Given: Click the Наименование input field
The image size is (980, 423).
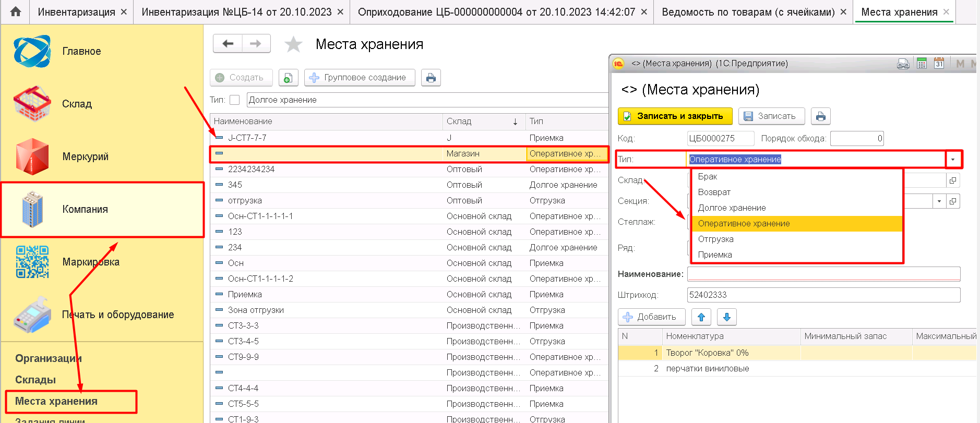Looking at the screenshot, I should [x=823, y=274].
